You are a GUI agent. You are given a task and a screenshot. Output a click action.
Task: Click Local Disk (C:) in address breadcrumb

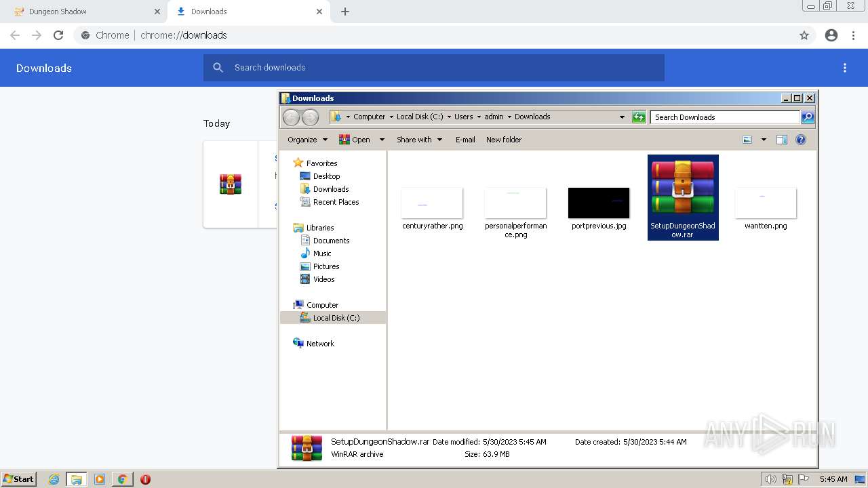[420, 117]
